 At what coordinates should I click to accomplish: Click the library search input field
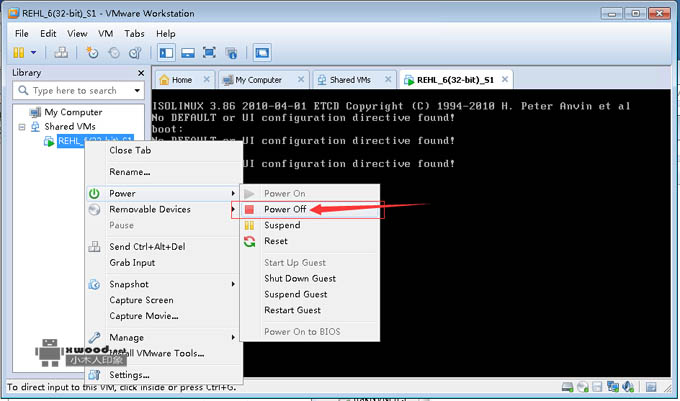75,91
